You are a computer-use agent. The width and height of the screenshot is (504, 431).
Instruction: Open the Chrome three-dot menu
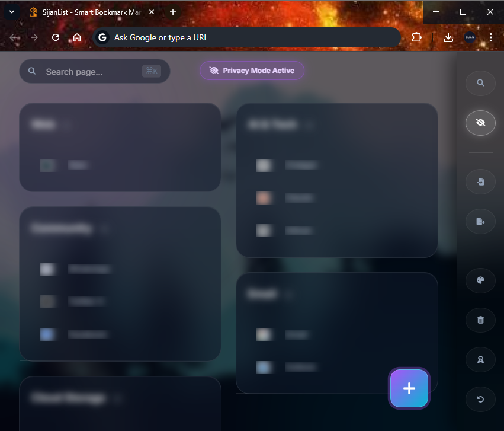point(491,37)
